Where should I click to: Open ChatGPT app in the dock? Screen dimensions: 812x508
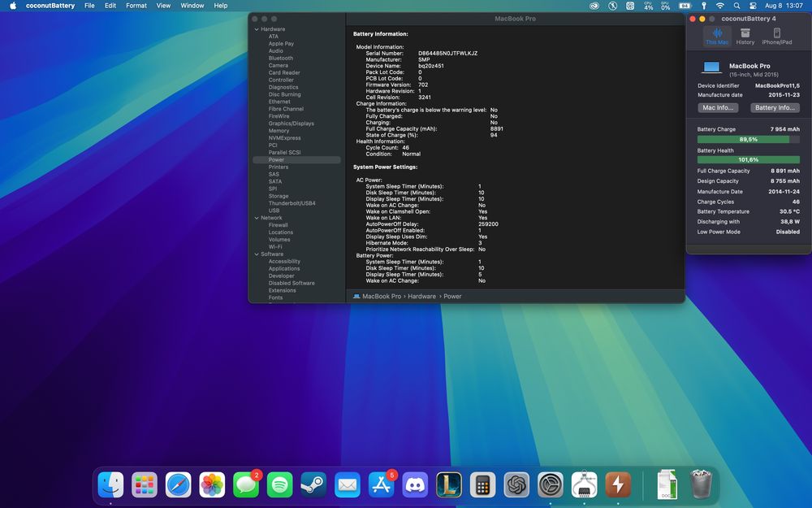click(516, 485)
